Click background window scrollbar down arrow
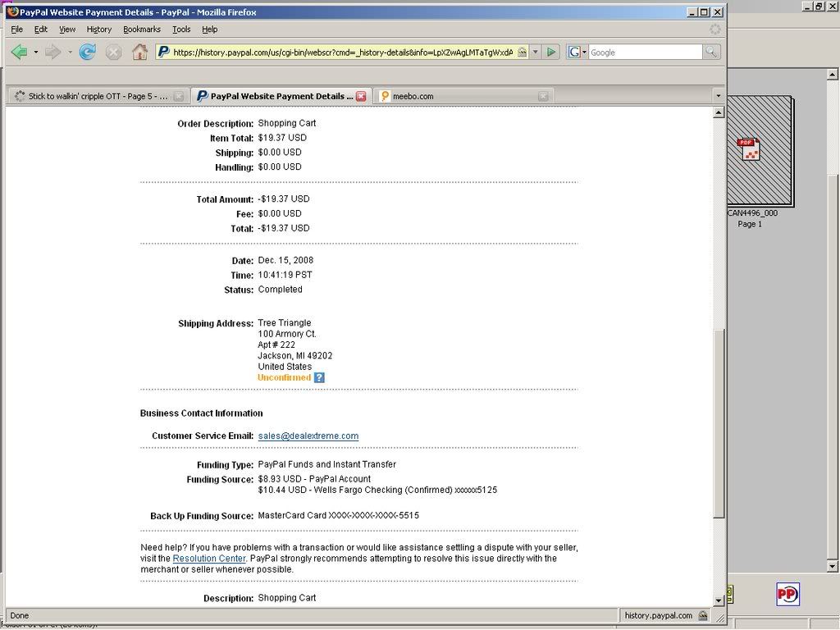Viewport: 840px width, 630px height. (x=832, y=566)
